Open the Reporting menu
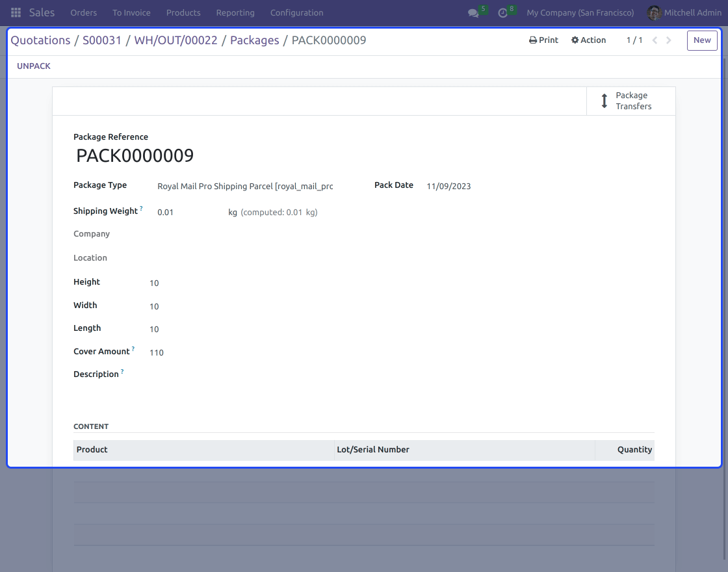728x572 pixels. (x=235, y=12)
